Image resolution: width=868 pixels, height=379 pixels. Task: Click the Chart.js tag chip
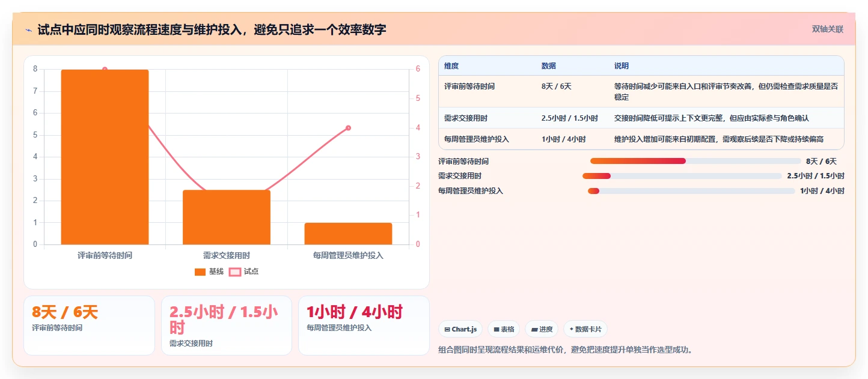pyautogui.click(x=460, y=329)
